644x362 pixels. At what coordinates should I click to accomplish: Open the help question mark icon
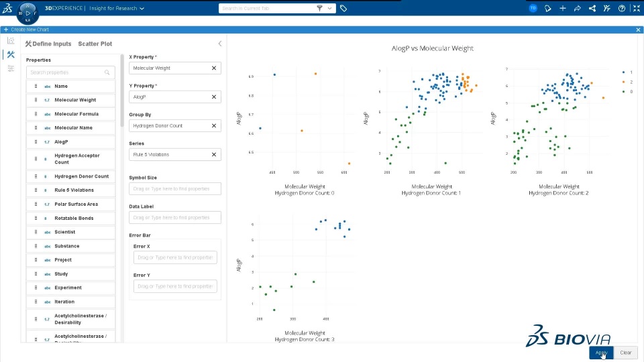(x=622, y=9)
